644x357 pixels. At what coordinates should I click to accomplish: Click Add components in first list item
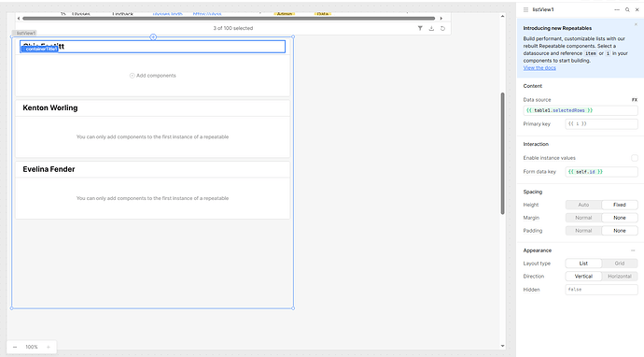coord(153,76)
